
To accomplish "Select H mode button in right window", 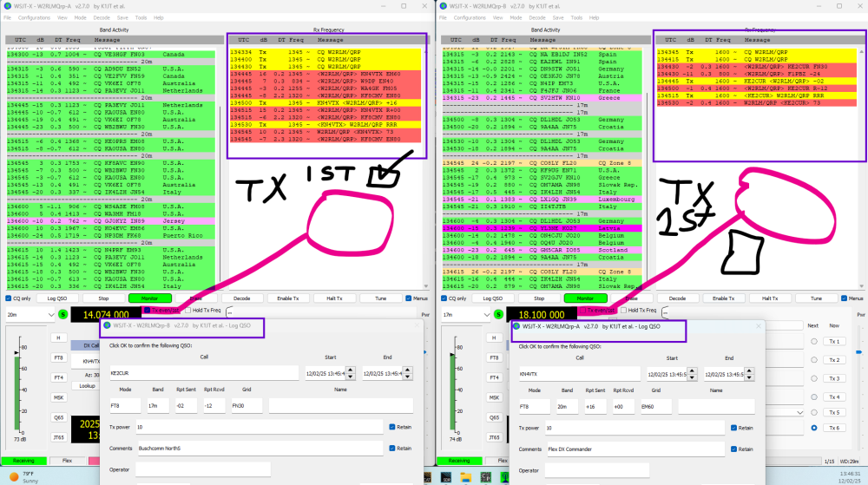I will point(494,338).
